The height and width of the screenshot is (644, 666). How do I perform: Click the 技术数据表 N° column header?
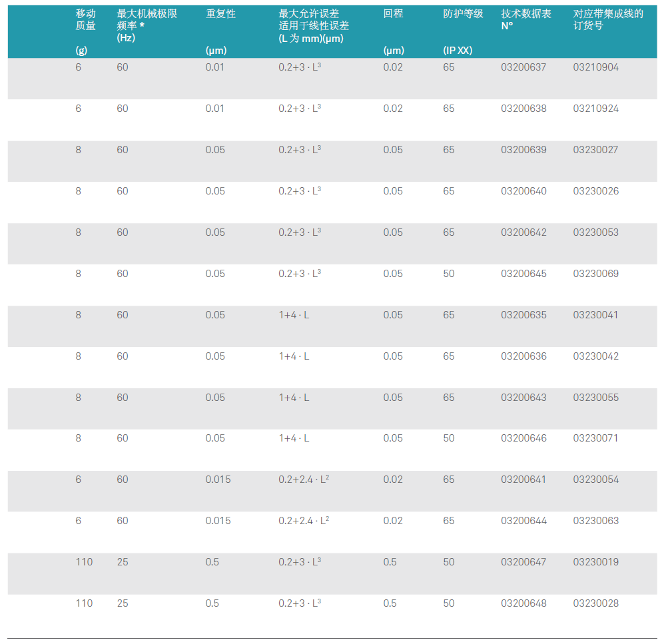(525, 20)
